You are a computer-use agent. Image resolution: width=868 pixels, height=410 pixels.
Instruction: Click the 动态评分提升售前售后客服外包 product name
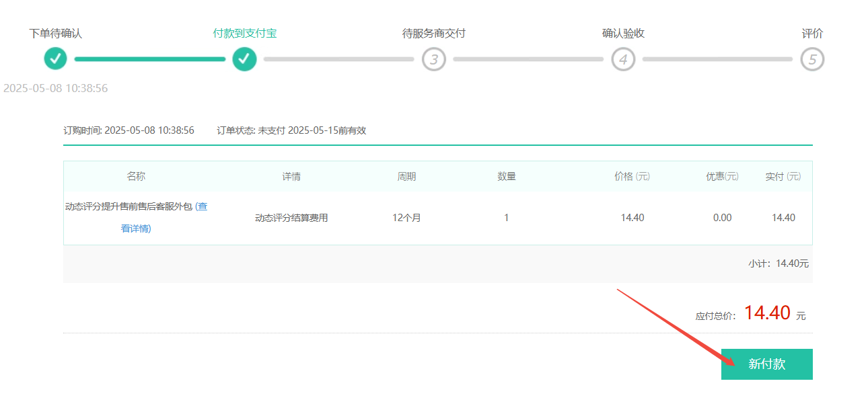click(x=129, y=207)
